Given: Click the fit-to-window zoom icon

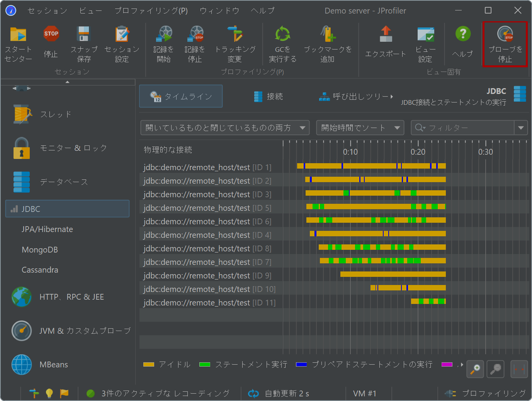Looking at the screenshot, I should 519,369.
